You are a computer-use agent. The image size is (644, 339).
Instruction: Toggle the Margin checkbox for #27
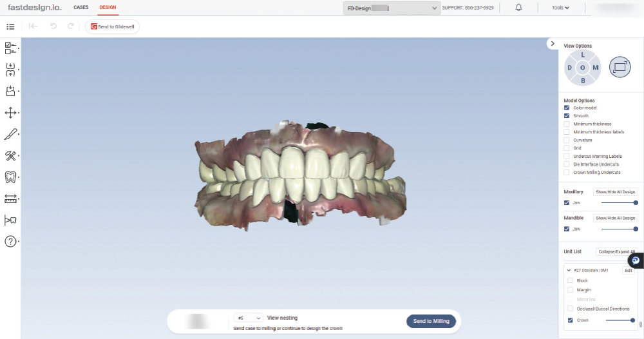tap(570, 290)
